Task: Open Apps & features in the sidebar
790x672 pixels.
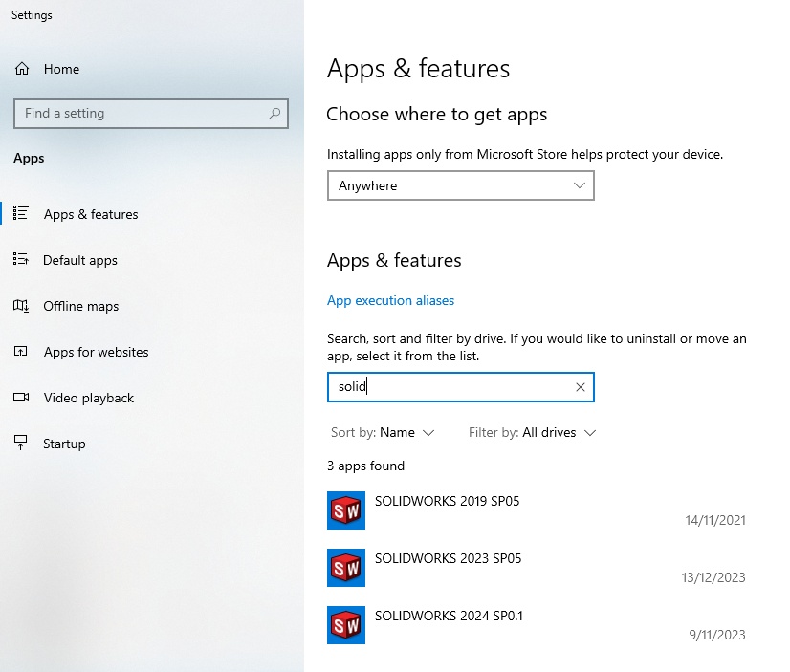Action: [91, 214]
